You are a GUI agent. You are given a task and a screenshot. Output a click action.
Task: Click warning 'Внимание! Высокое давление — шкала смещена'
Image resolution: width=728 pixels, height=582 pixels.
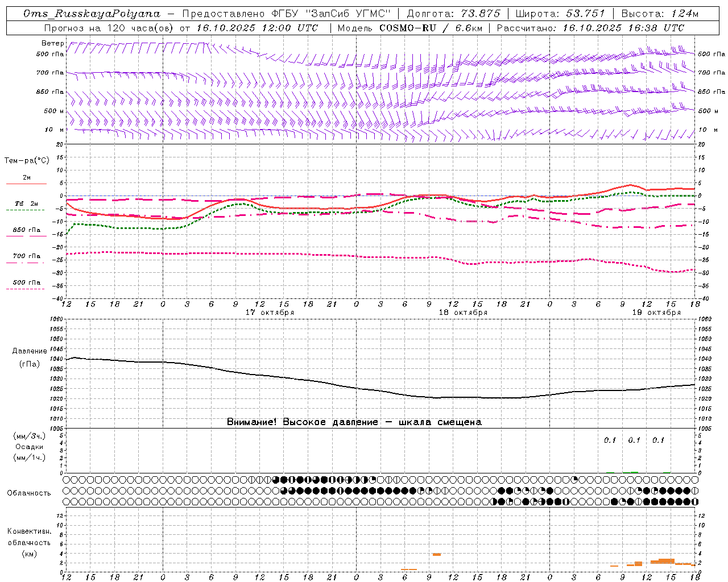(354, 422)
